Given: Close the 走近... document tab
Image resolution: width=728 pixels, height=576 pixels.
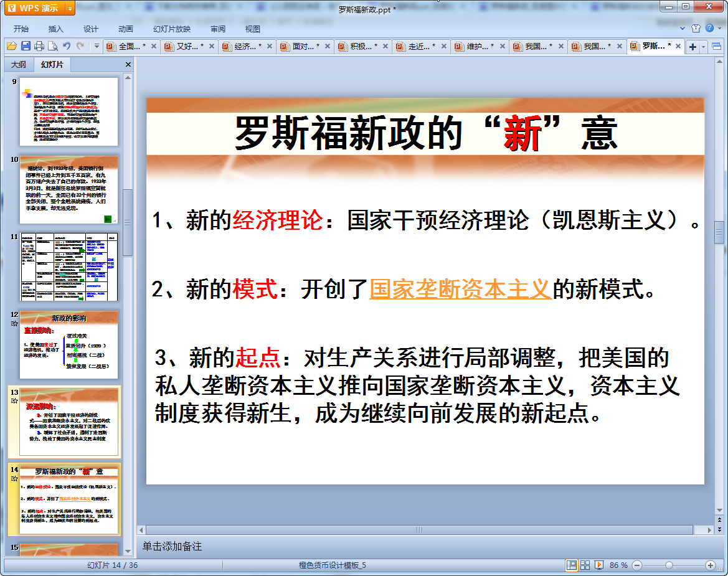Looking at the screenshot, I should coord(444,47).
